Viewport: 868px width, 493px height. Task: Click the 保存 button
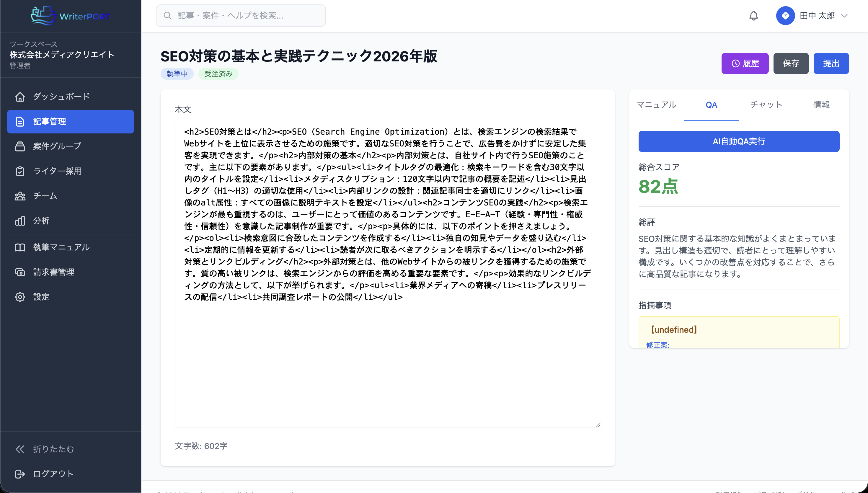[x=791, y=63]
